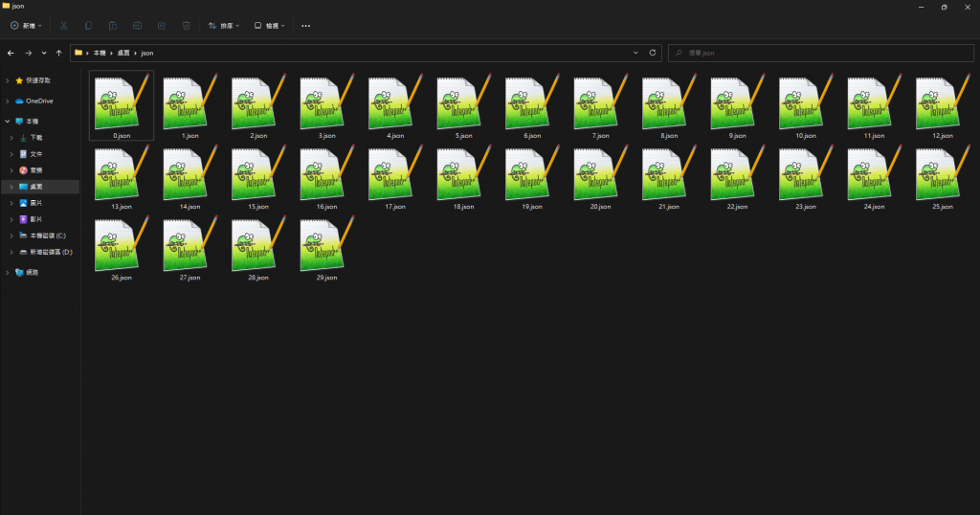980x515 pixels.
Task: Select 桌面 in the sidebar
Action: (40, 187)
